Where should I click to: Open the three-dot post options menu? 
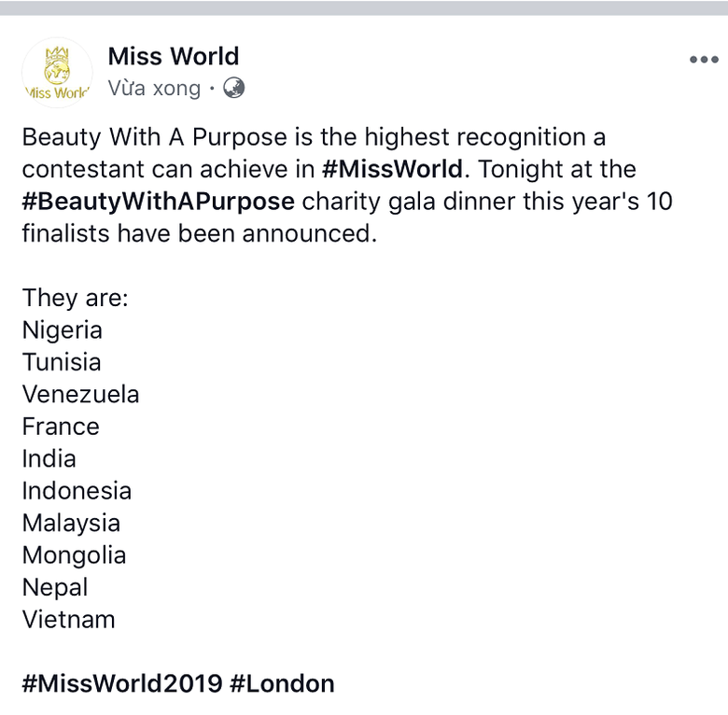[x=704, y=60]
